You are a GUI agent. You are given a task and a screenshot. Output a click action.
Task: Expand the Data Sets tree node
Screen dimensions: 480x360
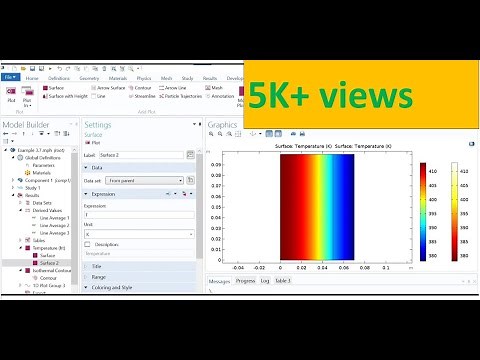coord(21,203)
